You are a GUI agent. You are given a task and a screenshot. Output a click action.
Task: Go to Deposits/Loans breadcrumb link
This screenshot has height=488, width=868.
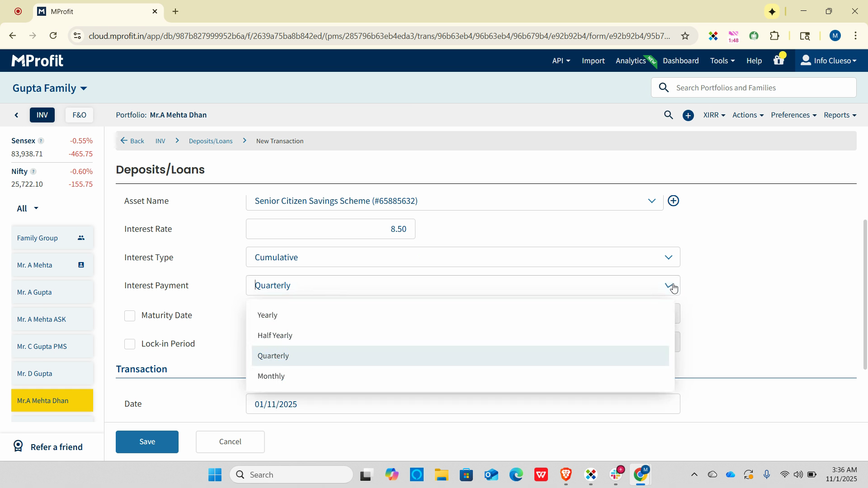tap(211, 141)
